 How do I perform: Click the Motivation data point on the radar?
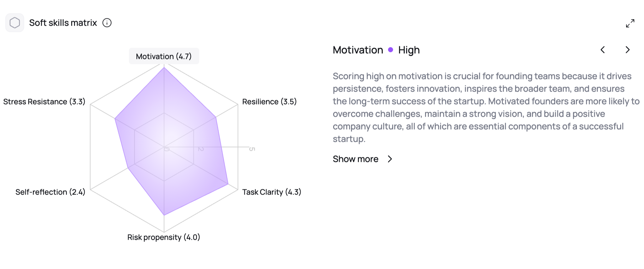click(164, 67)
